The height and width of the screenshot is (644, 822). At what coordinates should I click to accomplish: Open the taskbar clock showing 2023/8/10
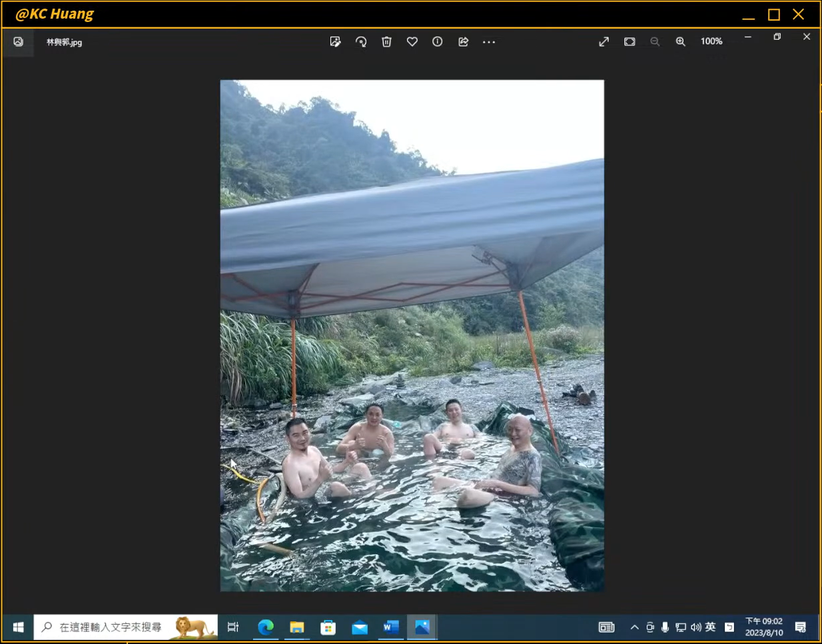coord(764,627)
